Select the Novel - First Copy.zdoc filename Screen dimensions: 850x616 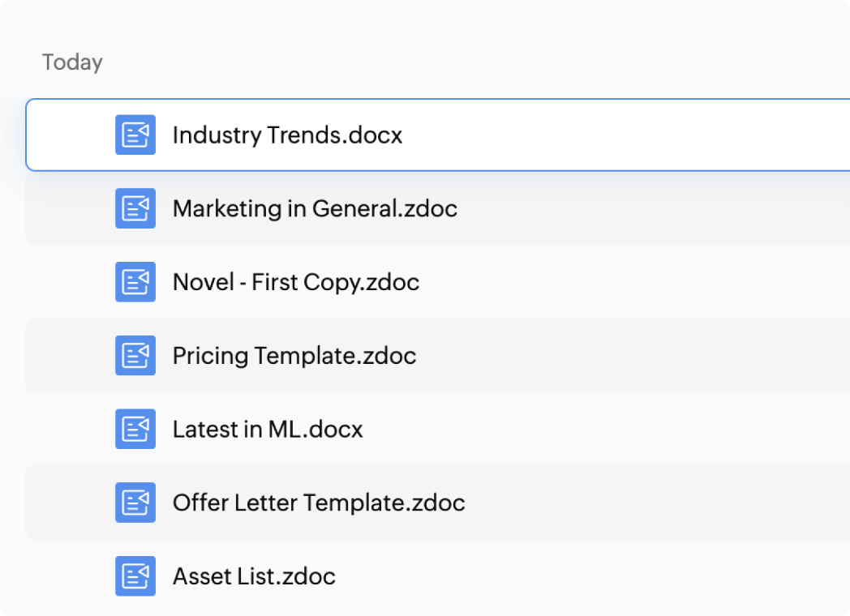pyautogui.click(x=296, y=282)
